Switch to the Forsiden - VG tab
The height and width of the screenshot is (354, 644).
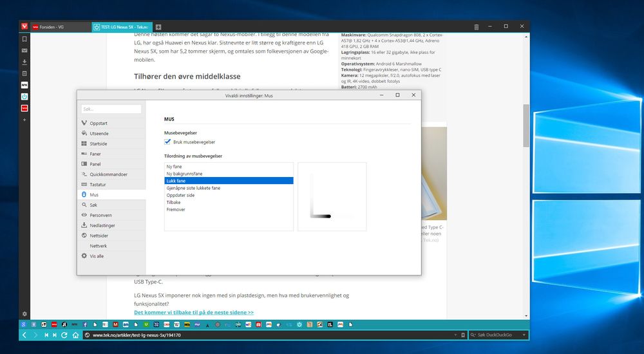coord(61,27)
